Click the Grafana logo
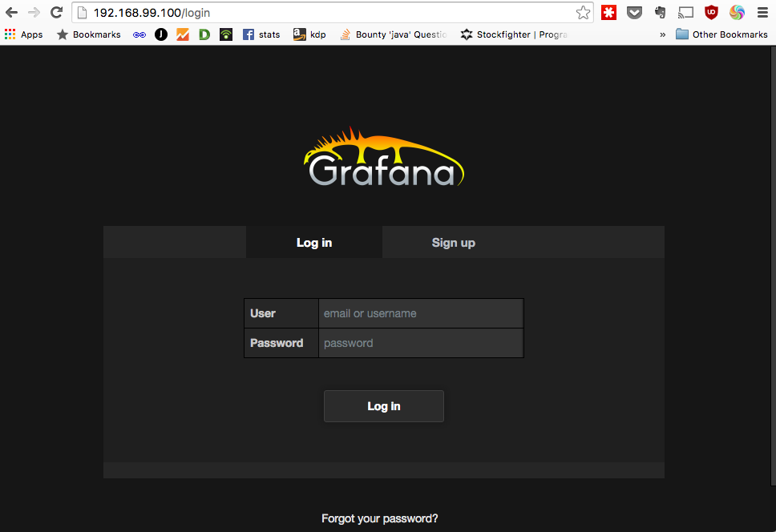776x532 pixels. [383, 157]
